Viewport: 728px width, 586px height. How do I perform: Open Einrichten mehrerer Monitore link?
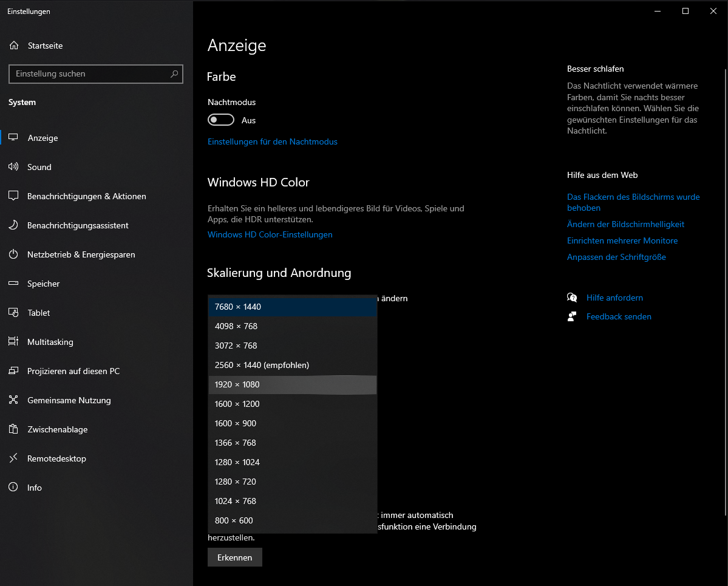pyautogui.click(x=622, y=240)
